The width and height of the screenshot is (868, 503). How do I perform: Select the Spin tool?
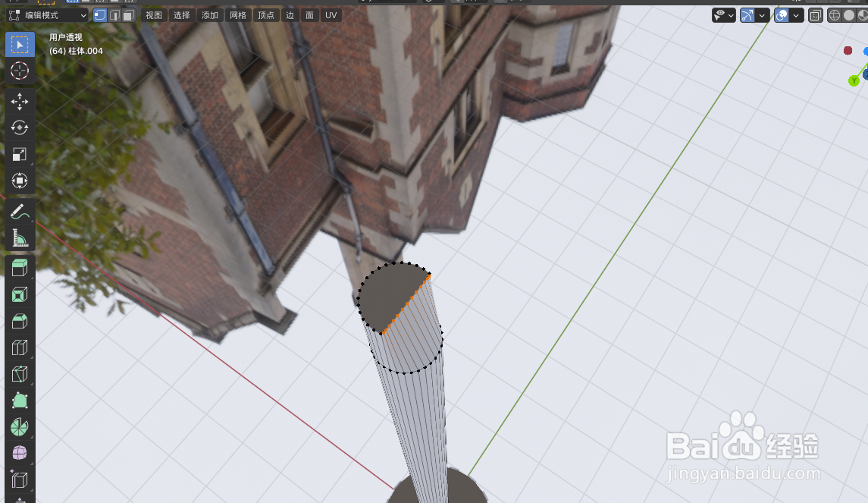pyautogui.click(x=20, y=427)
